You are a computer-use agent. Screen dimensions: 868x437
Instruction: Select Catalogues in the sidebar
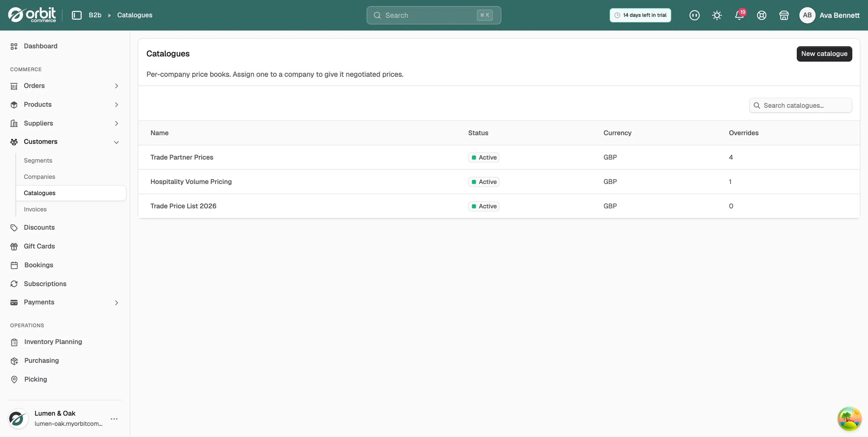(71, 193)
